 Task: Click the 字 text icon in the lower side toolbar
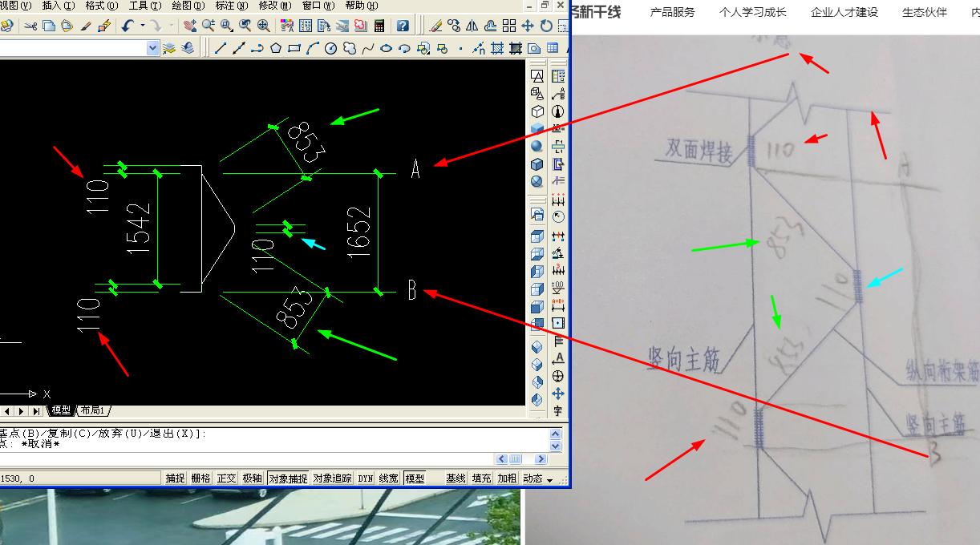pyautogui.click(x=558, y=411)
